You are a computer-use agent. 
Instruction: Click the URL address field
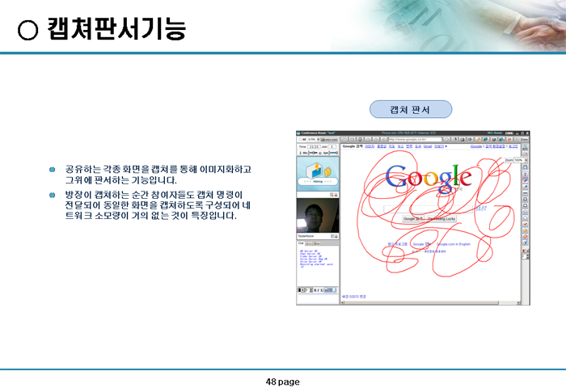pos(415,139)
